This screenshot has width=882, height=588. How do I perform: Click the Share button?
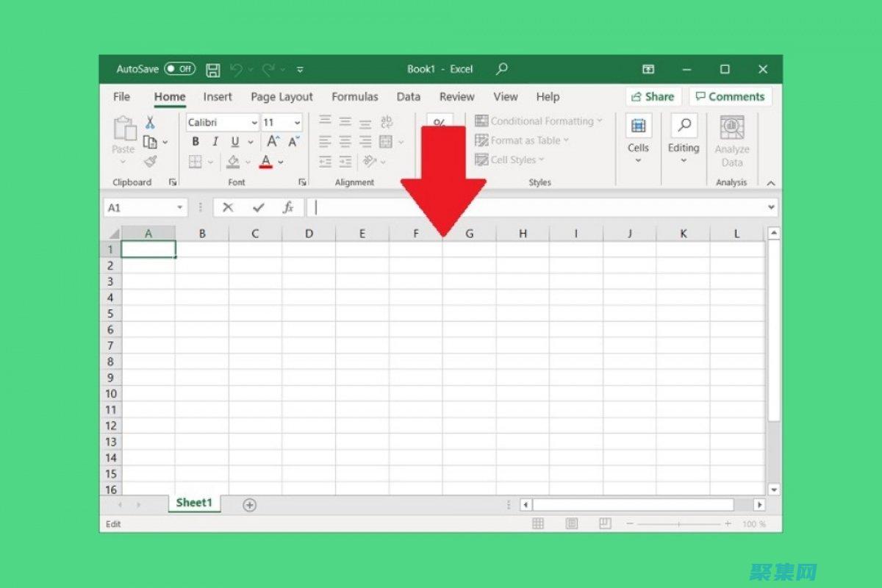[653, 96]
